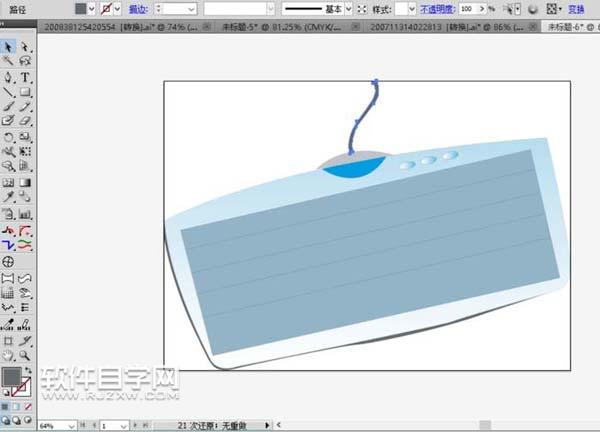Select the Line Segment tool
Viewport: 600px width, 432px height.
pyautogui.click(x=8, y=92)
